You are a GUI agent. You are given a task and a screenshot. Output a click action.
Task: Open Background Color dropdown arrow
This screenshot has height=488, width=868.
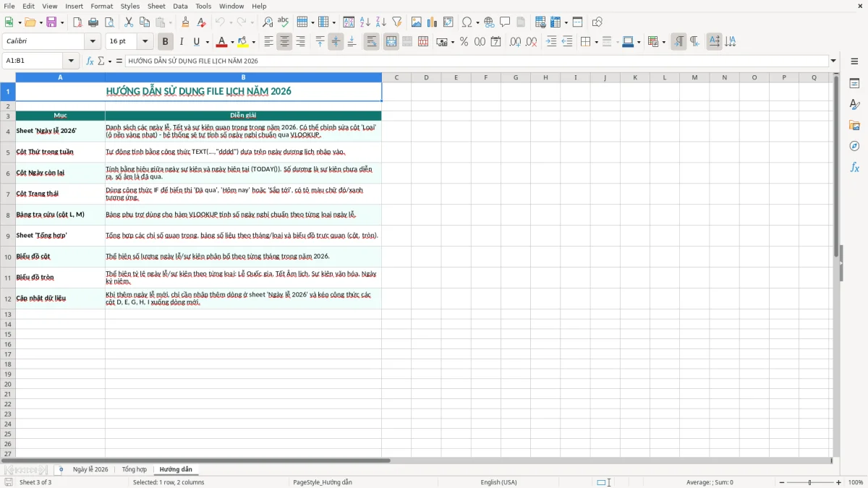click(x=253, y=42)
